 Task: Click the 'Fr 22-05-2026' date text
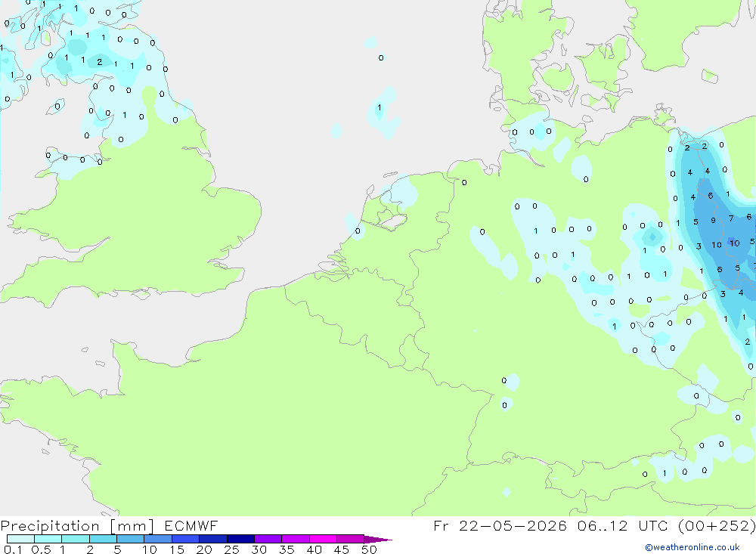pos(500,525)
